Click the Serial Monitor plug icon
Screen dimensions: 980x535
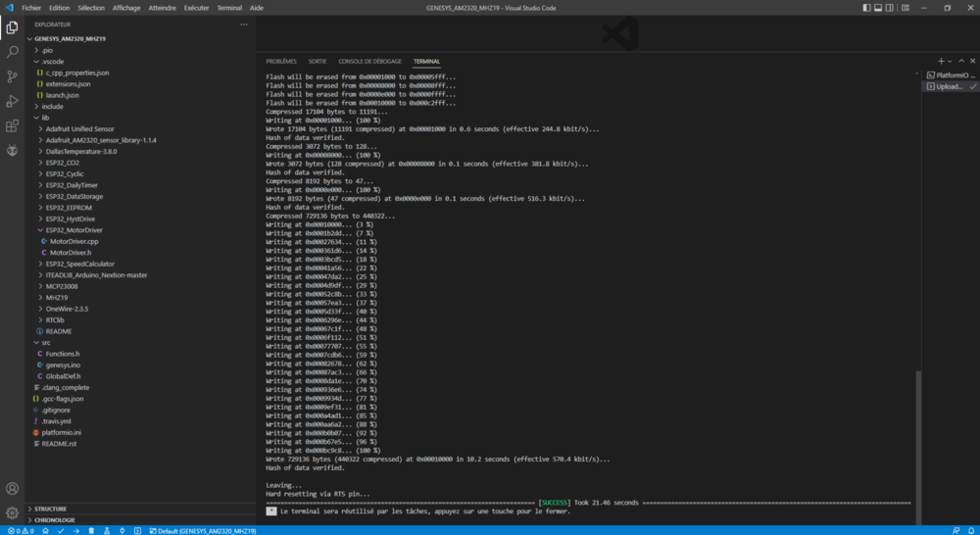pyautogui.click(x=122, y=531)
